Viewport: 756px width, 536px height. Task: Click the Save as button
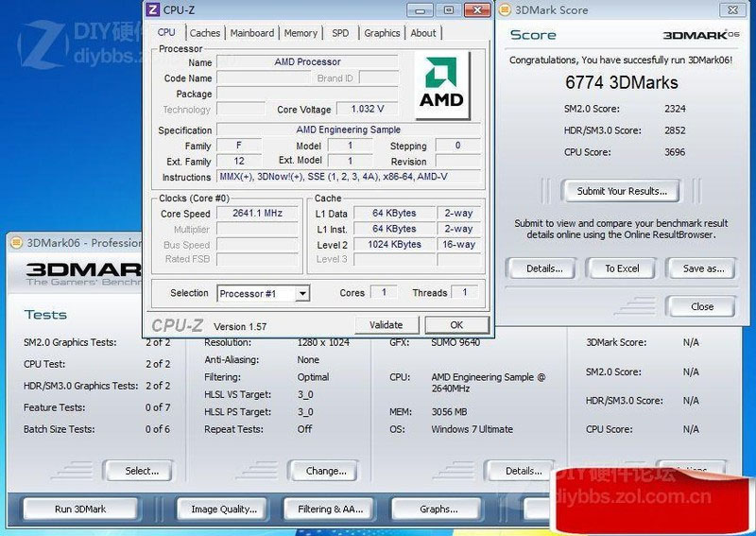point(703,268)
